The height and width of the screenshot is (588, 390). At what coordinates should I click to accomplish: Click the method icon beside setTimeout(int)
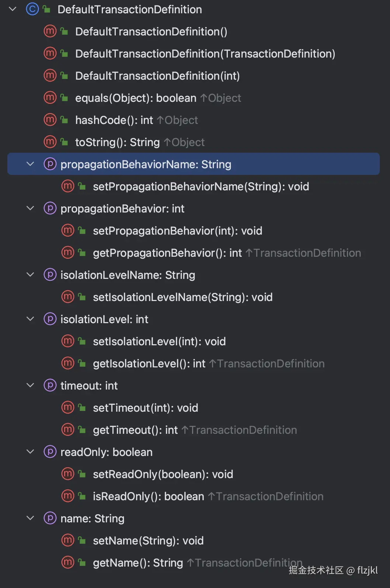coord(67,408)
